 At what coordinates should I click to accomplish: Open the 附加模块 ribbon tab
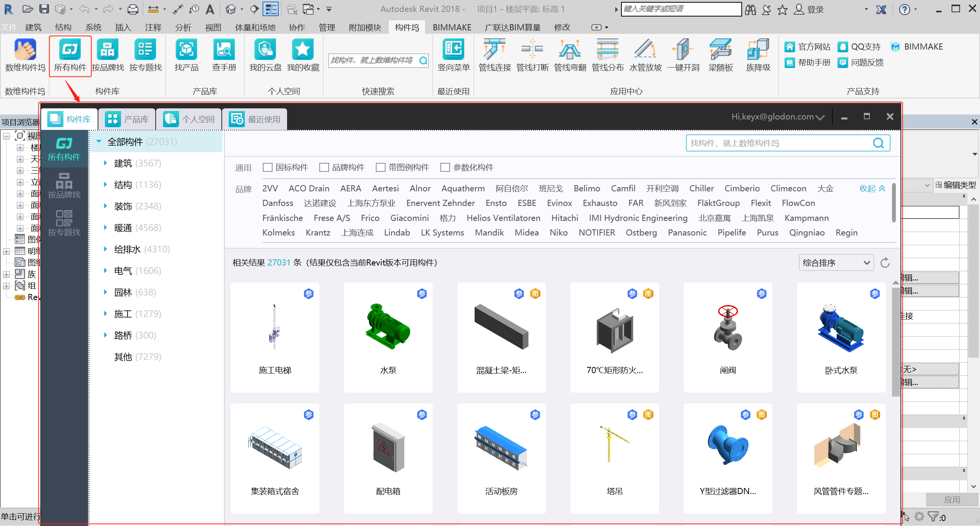[x=365, y=27]
